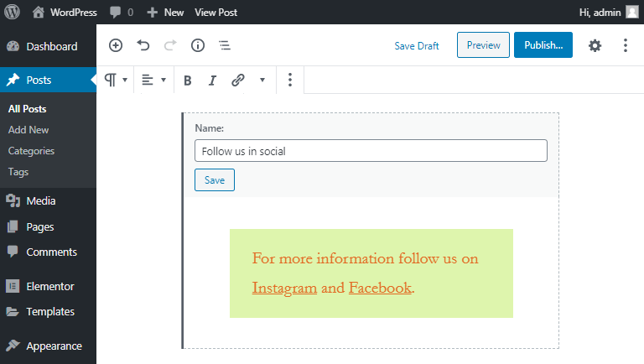Open Media in the sidebar

[48, 201]
